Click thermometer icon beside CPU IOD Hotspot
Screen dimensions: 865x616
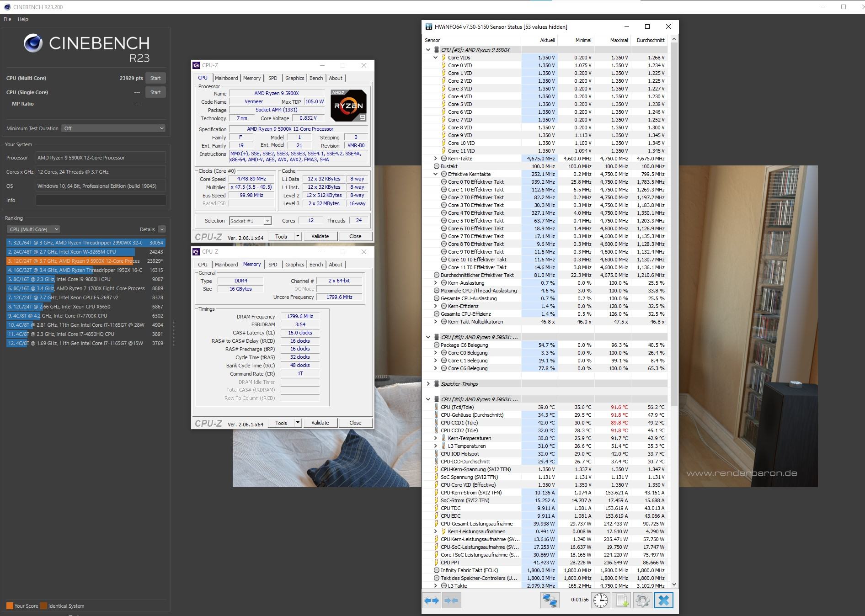pyautogui.click(x=436, y=454)
